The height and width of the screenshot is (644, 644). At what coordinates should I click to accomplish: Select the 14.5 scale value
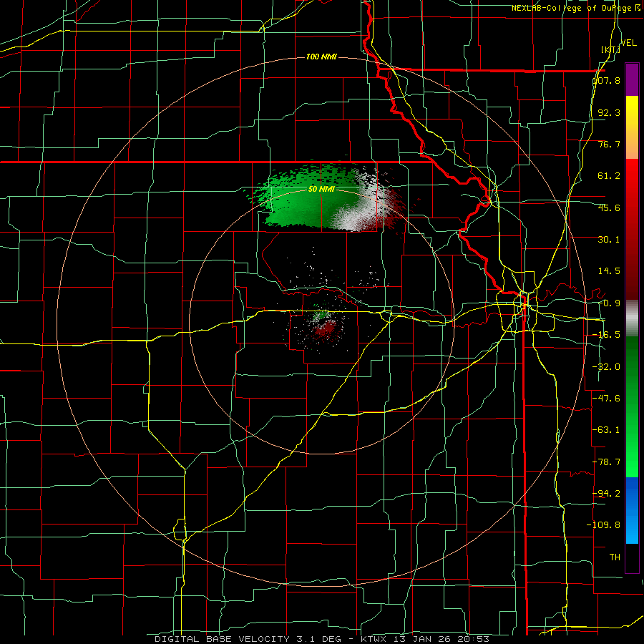(x=609, y=271)
